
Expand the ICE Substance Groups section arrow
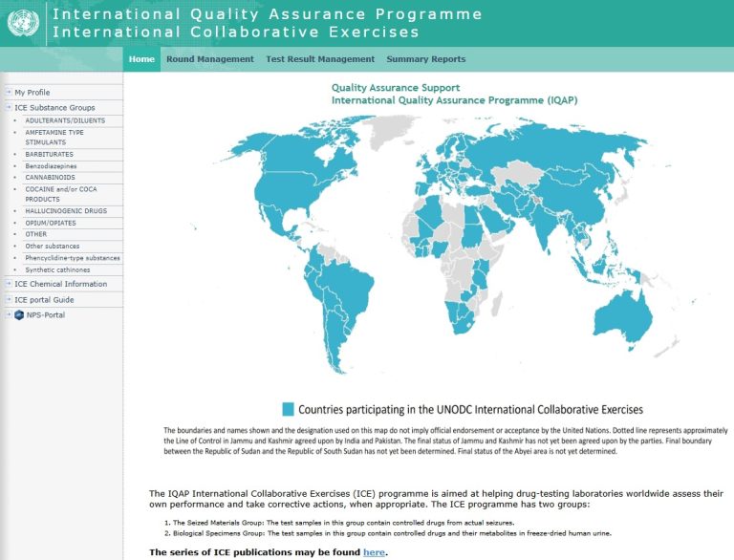click(8, 108)
